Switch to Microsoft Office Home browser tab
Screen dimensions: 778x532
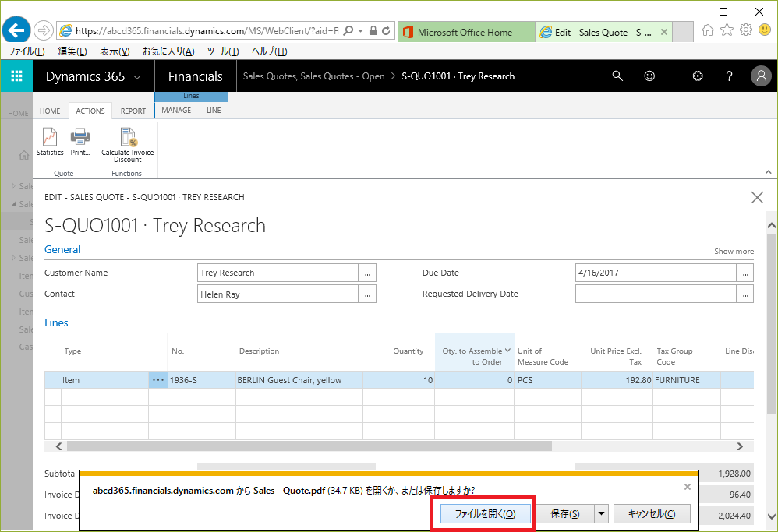coord(466,32)
